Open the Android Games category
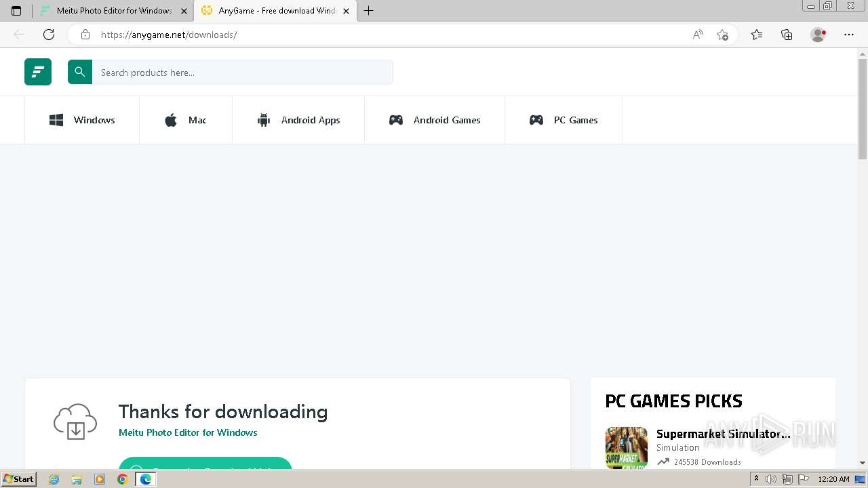 435,120
